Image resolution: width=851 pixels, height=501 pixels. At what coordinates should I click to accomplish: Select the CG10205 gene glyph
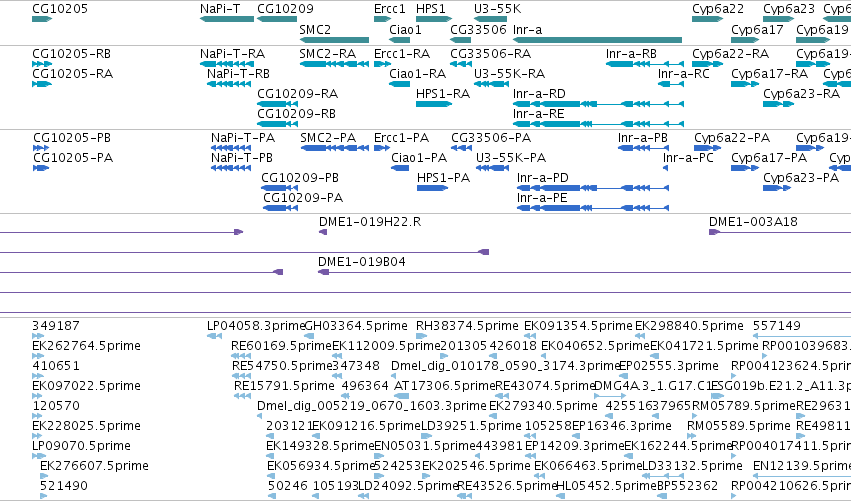[42, 19]
